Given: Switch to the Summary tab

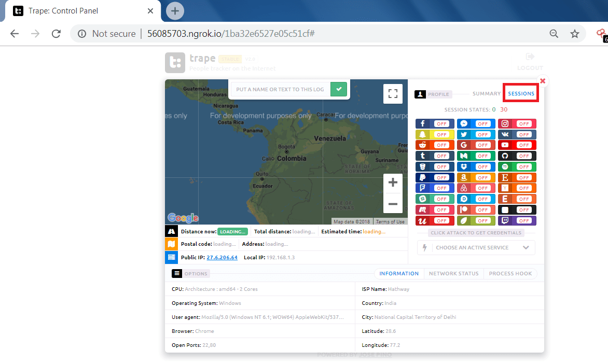Looking at the screenshot, I should point(486,94).
